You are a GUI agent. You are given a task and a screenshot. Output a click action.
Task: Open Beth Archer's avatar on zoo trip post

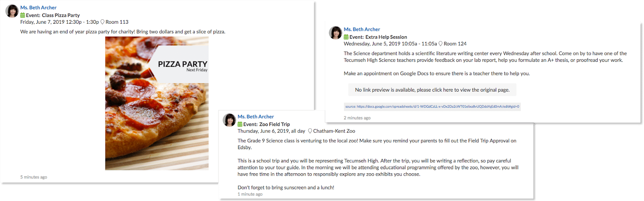pos(229,120)
